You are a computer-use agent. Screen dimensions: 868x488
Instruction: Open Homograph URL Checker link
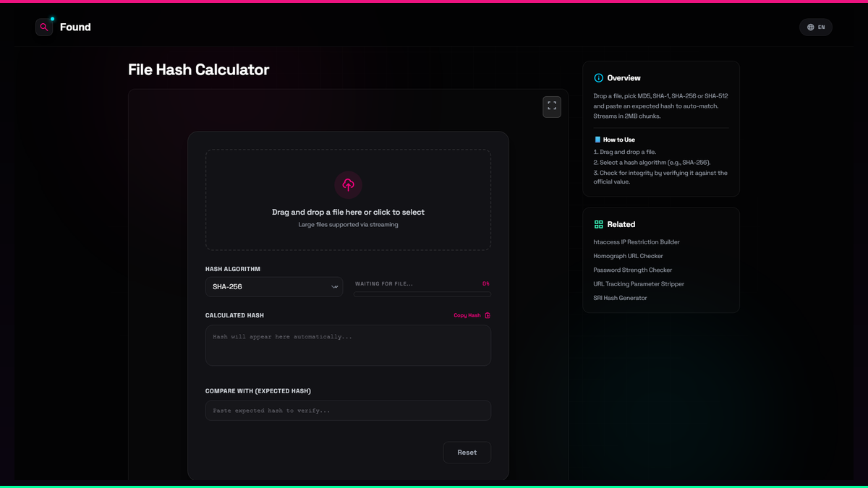pyautogui.click(x=628, y=256)
